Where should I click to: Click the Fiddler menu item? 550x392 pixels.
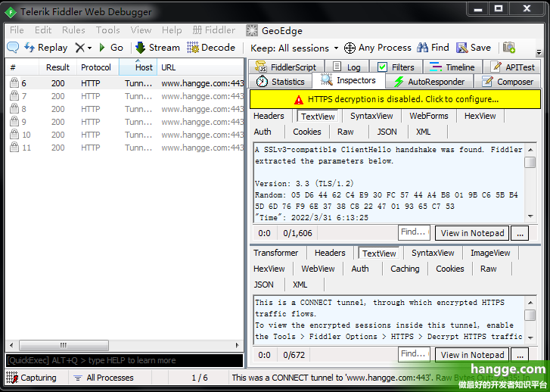(214, 30)
